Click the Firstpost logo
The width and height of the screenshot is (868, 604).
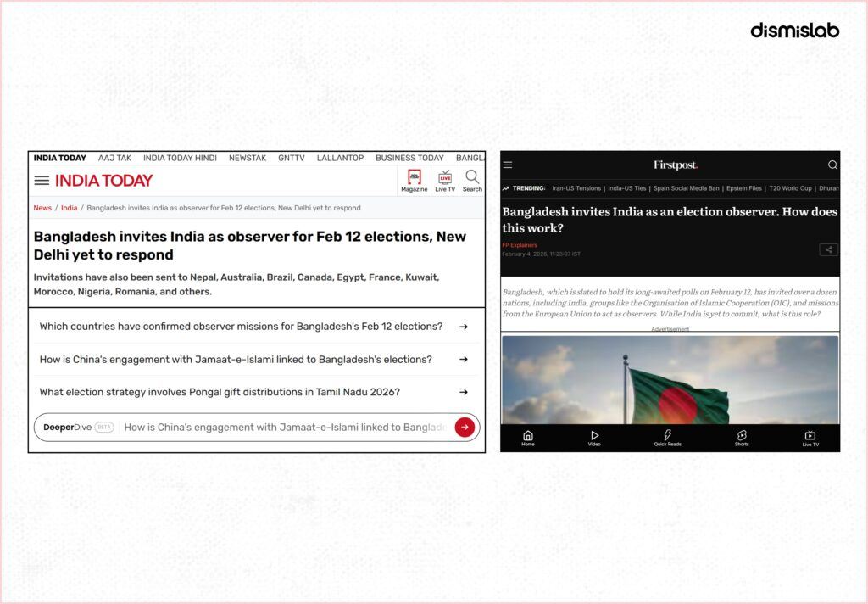click(x=676, y=165)
